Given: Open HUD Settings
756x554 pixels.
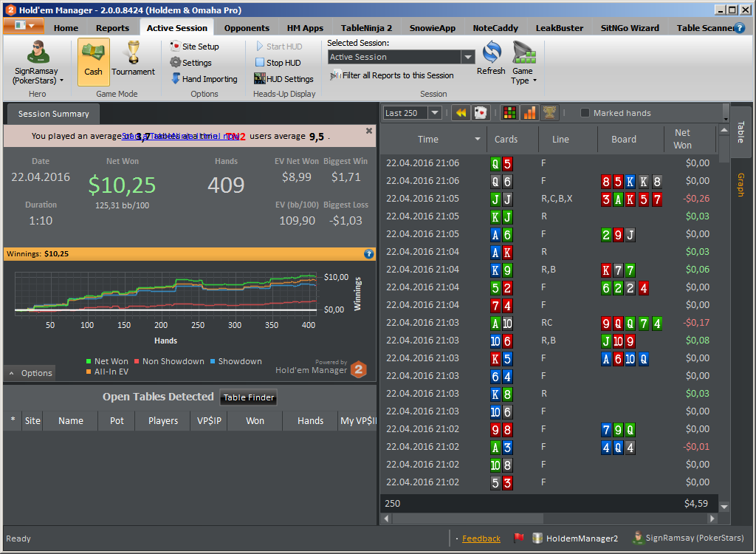Looking at the screenshot, I should pos(284,78).
